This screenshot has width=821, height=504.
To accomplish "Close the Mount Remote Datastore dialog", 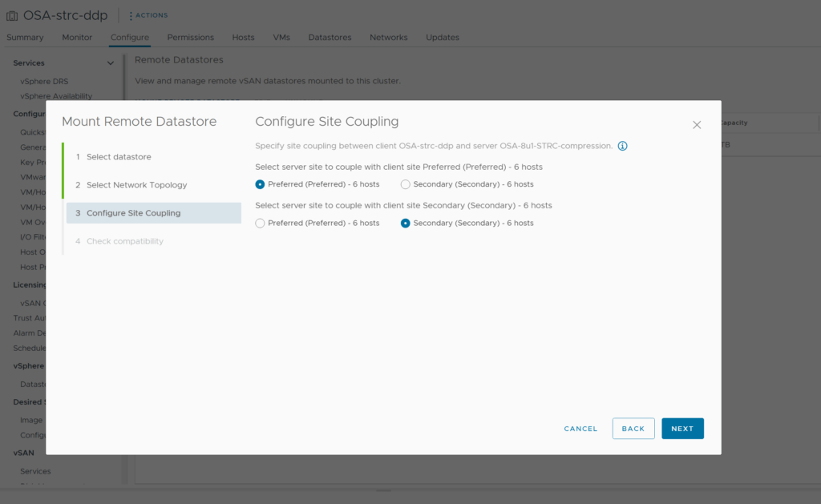I will [697, 125].
